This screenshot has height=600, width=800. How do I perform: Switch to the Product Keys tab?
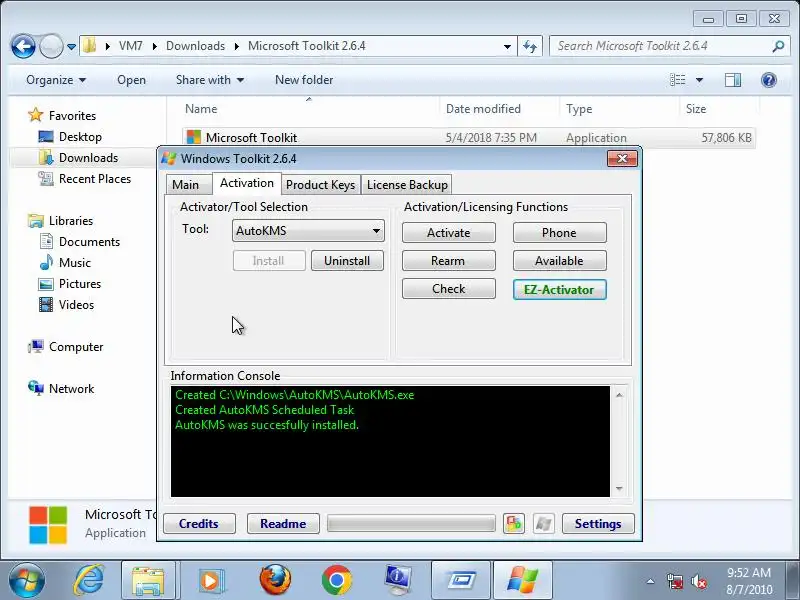point(320,185)
